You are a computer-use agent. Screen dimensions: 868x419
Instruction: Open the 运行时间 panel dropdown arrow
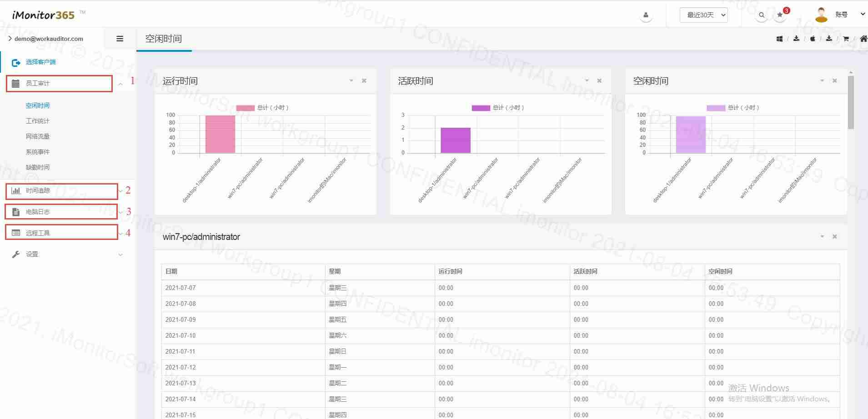[351, 81]
